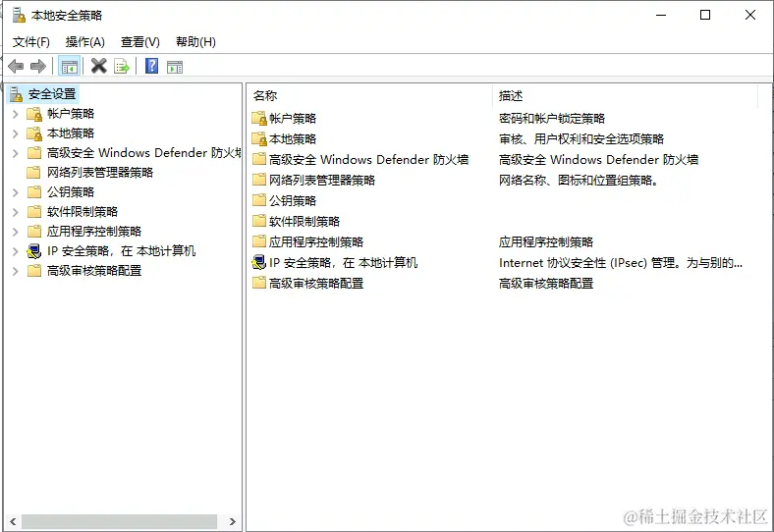Viewport: 774px width, 532px height.
Task: Click the Export List toolbar icon
Action: pyautogui.click(x=122, y=66)
